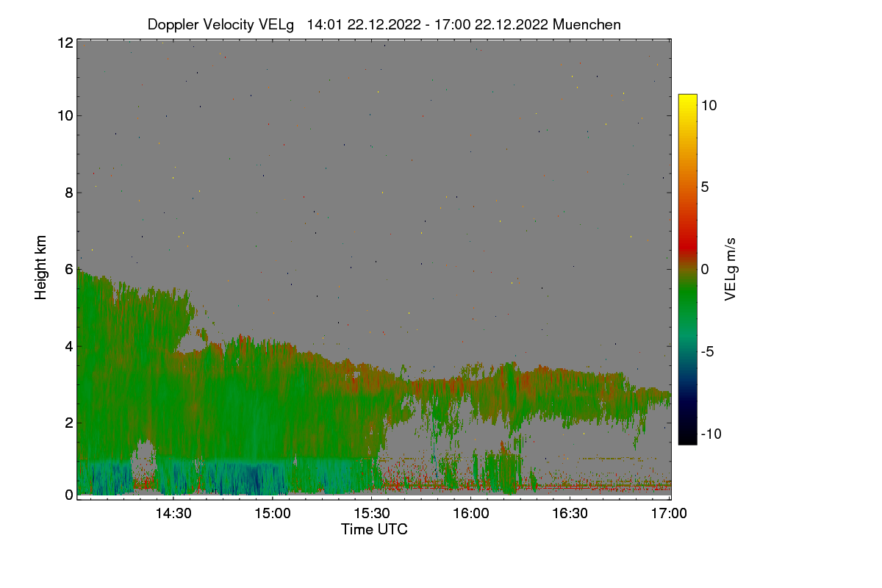Select the date range text in title

[x=428, y=24]
